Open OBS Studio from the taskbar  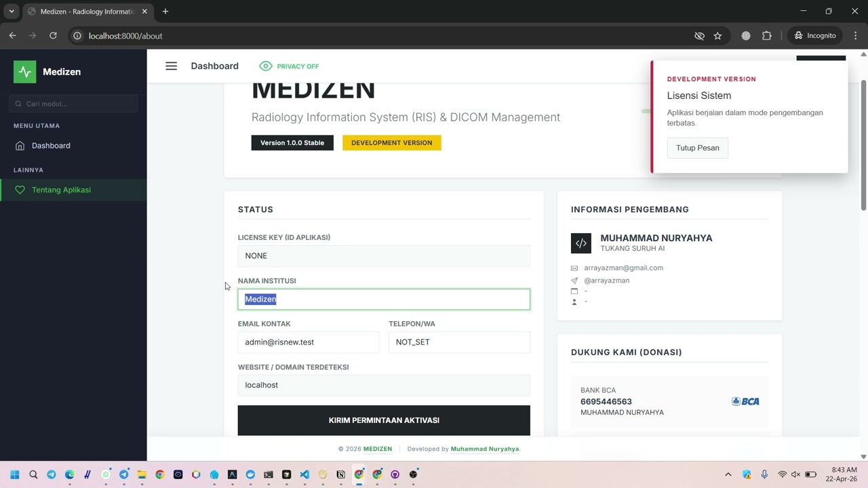[413, 474]
